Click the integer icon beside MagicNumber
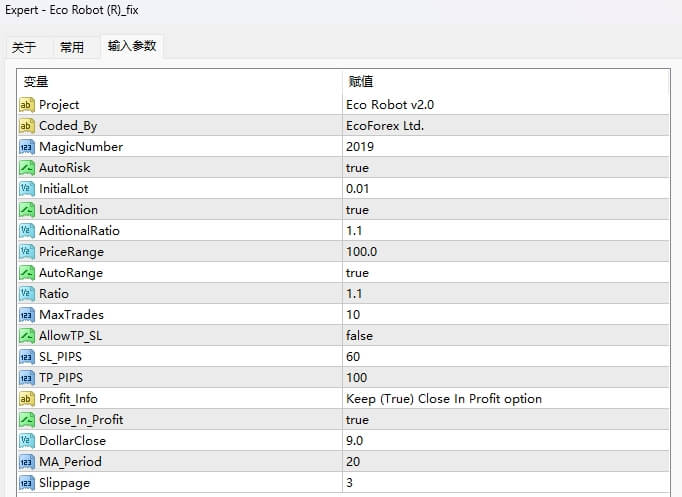 [x=27, y=147]
